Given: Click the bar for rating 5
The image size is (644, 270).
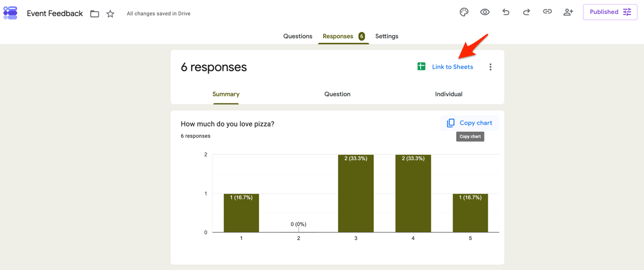Looking at the screenshot, I should (x=470, y=213).
